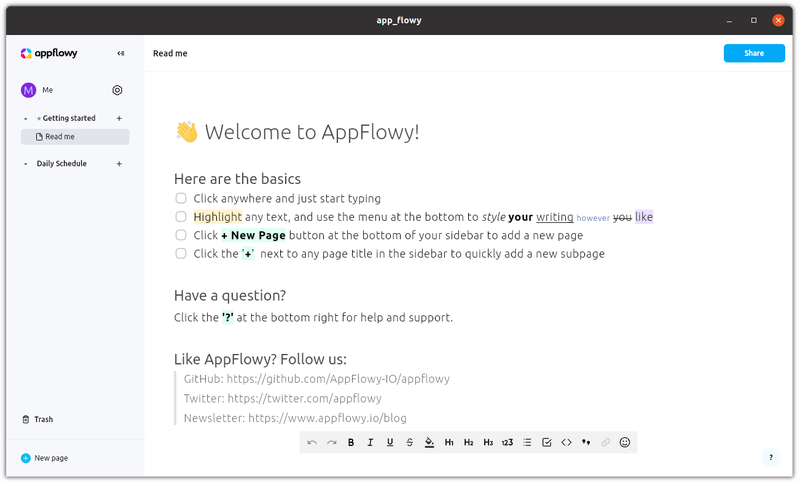Viewport: 800px width, 484px height.
Task: Click the underlined word 'writing'
Action: click(x=555, y=217)
